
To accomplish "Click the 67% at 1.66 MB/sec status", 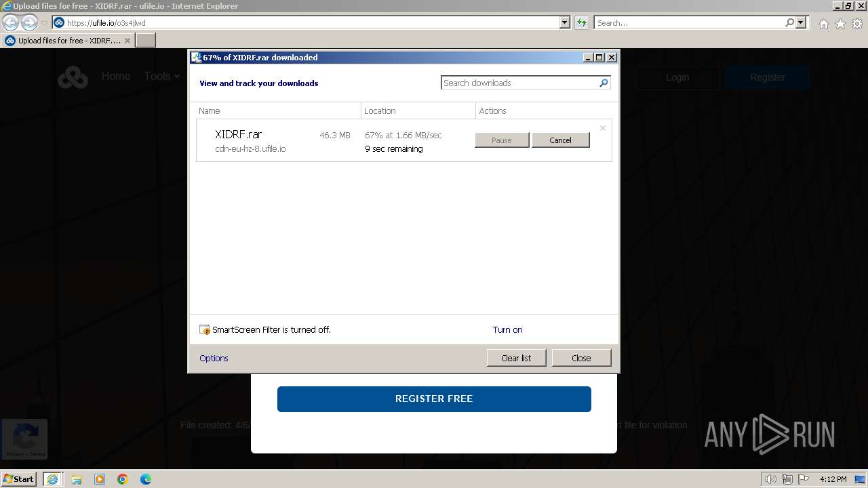I will point(403,135).
